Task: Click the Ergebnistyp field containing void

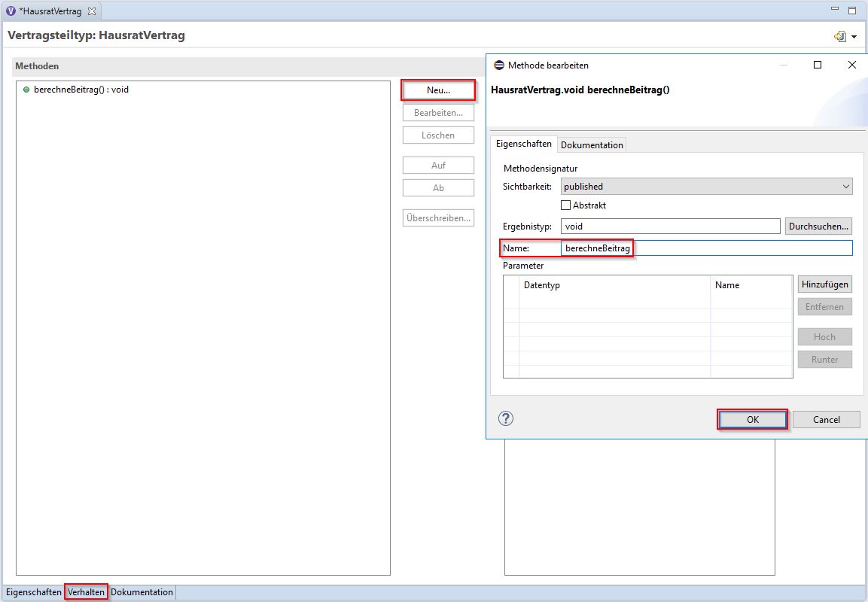Action: pyautogui.click(x=670, y=227)
